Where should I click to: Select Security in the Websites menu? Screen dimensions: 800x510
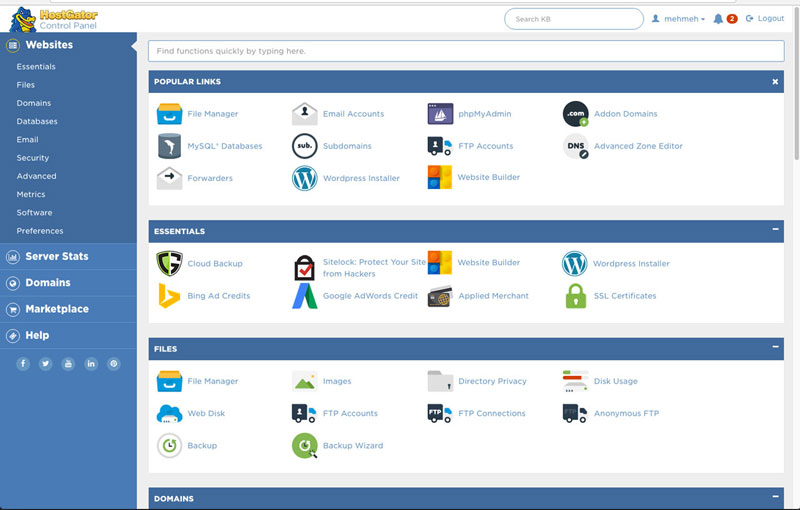click(33, 158)
